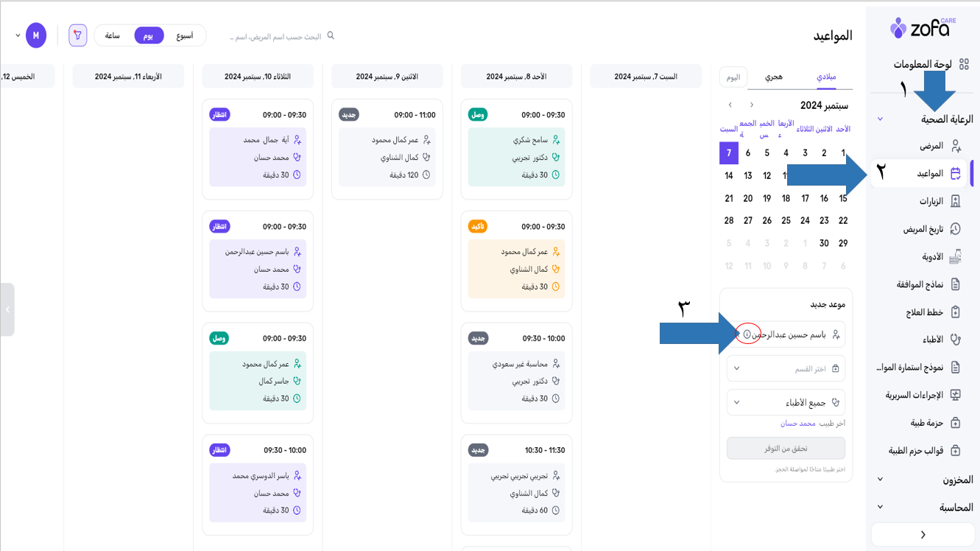
Task: Open تاريخ المريض patient history icon
Action: 956,229
